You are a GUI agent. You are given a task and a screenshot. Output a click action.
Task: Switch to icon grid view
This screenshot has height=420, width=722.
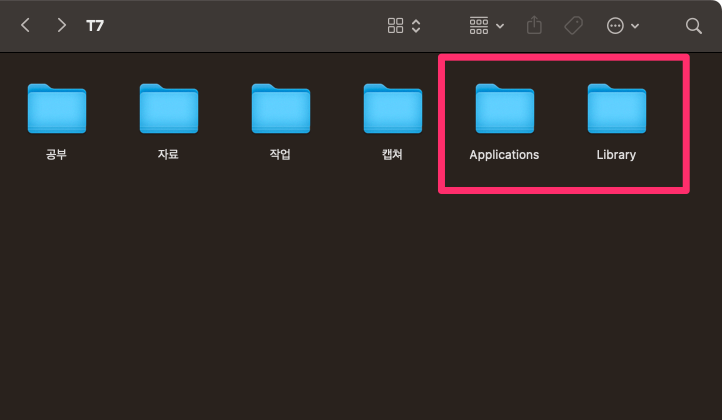click(x=395, y=26)
